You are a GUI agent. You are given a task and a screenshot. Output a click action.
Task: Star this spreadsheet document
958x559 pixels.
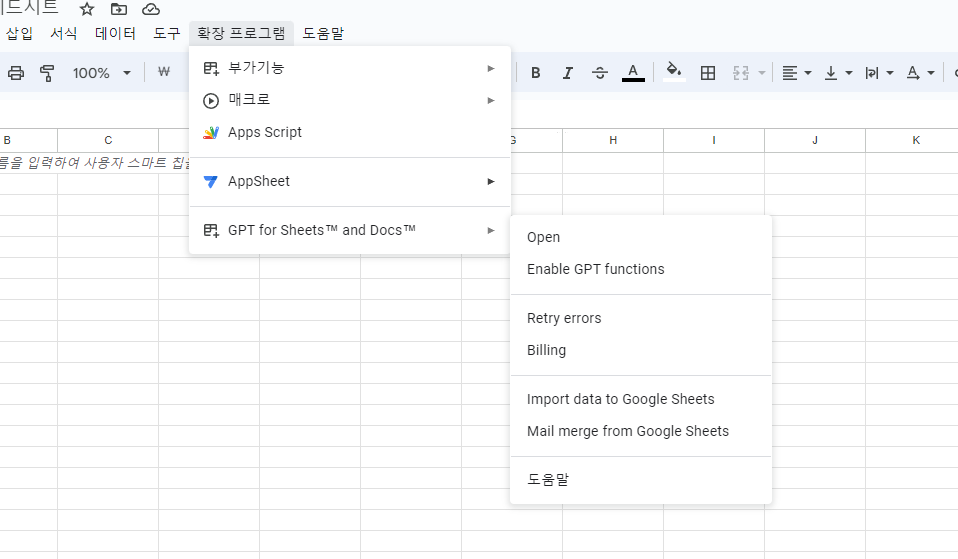coord(87,9)
